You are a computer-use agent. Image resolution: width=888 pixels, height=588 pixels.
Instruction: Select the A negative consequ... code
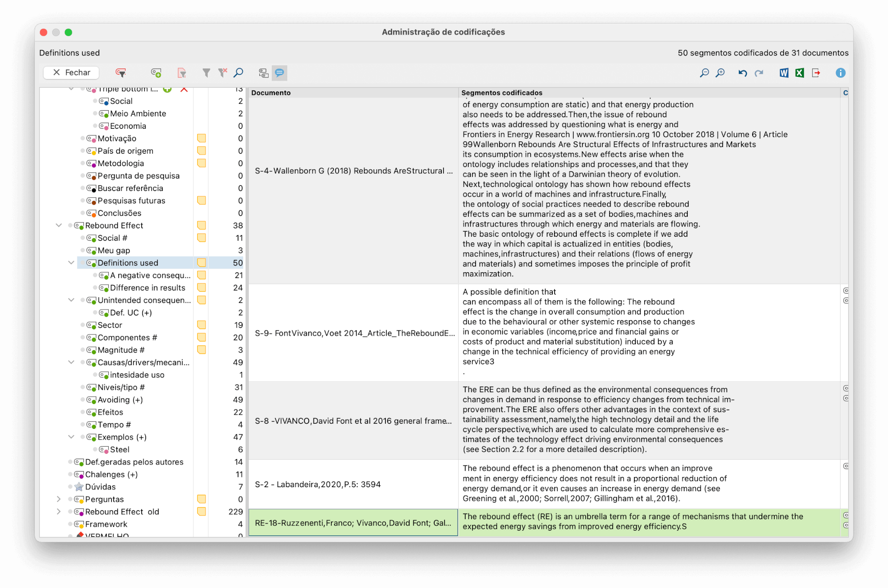tap(150, 275)
